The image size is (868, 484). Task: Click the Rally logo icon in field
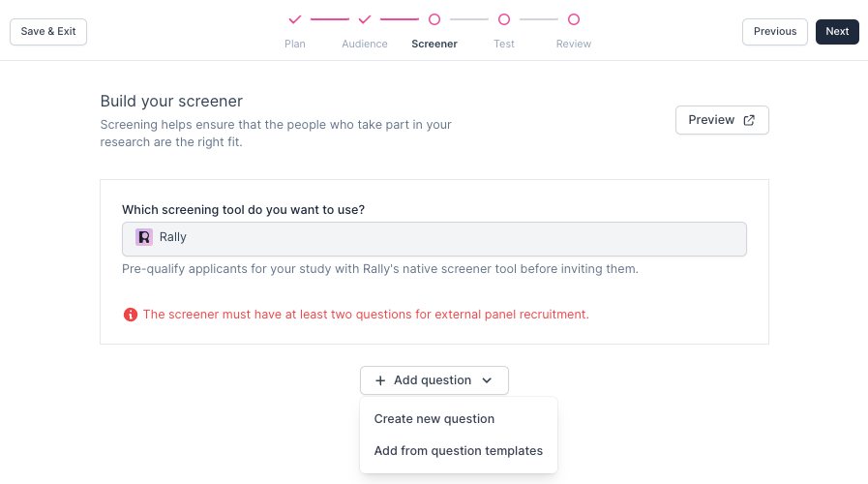tap(144, 237)
